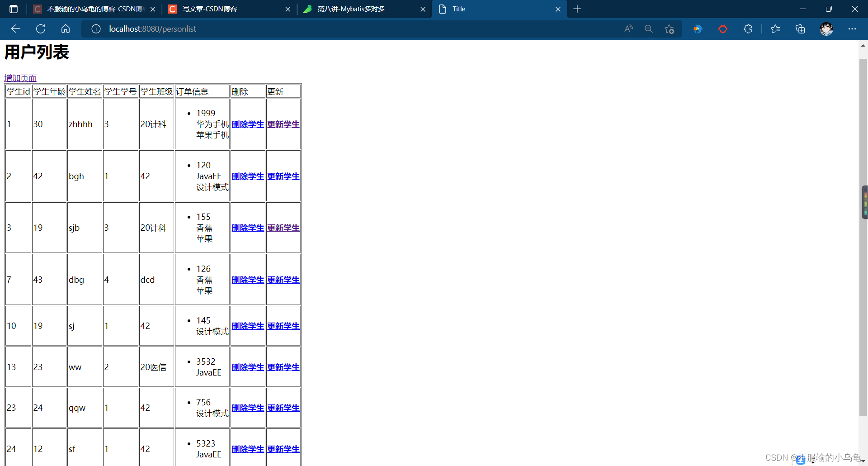Screen dimensions: 868x466
Task: Click the browser Back arrow
Action: coord(16,29)
